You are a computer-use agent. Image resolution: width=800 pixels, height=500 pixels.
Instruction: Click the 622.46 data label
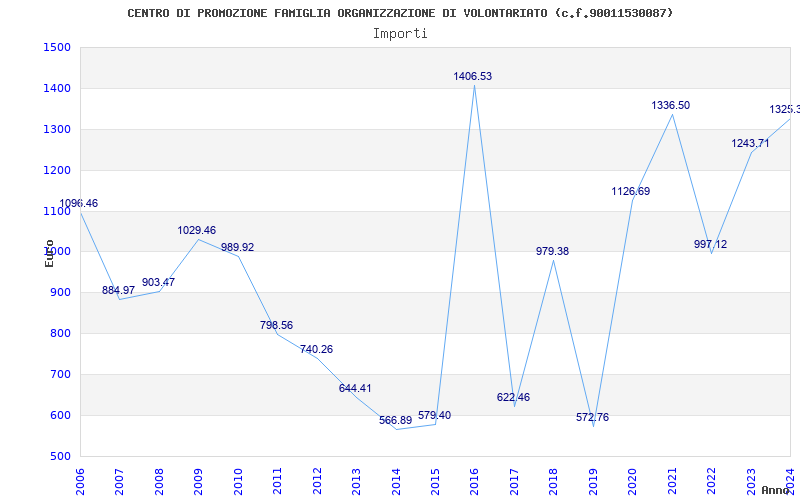[x=513, y=397]
